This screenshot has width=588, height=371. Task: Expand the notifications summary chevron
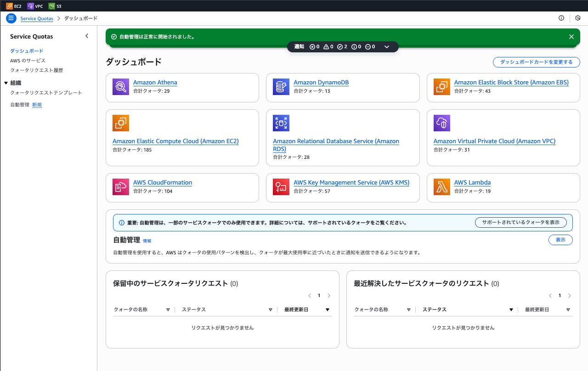click(x=387, y=47)
